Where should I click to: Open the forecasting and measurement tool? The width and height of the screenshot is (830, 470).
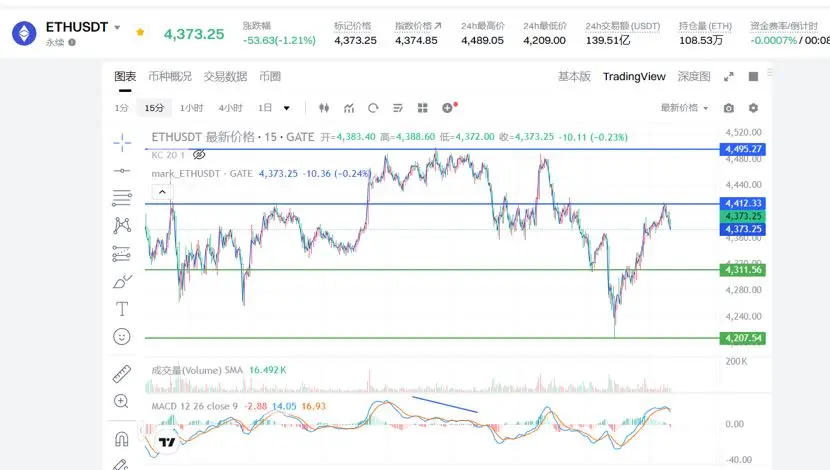[x=122, y=254]
